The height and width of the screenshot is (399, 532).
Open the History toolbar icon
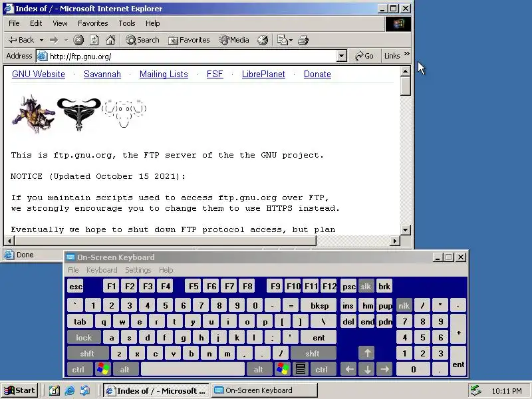coord(263,40)
